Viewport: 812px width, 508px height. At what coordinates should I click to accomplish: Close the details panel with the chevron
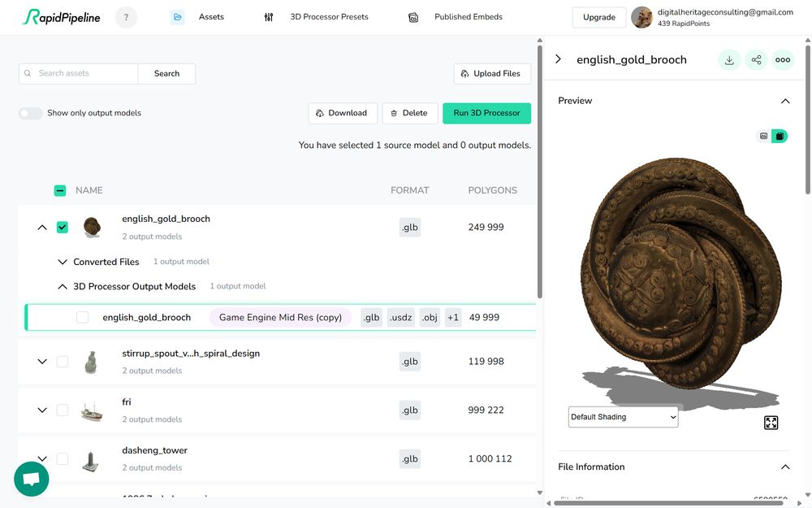tap(559, 59)
